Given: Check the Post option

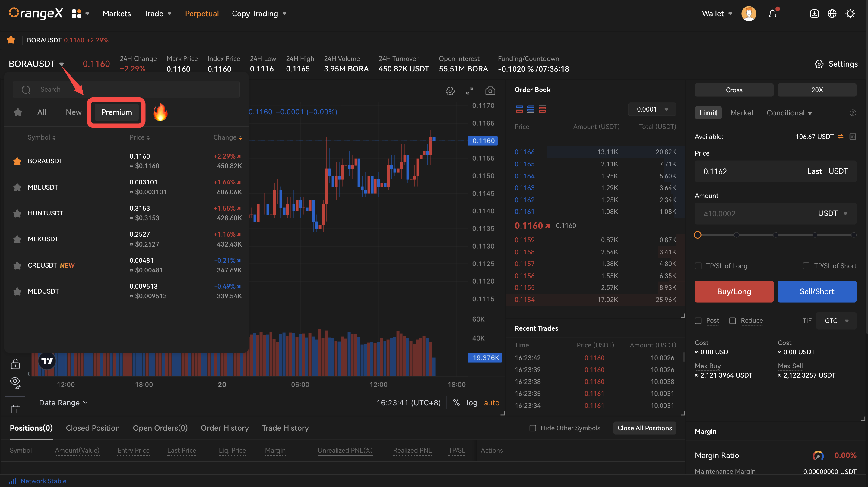Looking at the screenshot, I should [x=698, y=321].
